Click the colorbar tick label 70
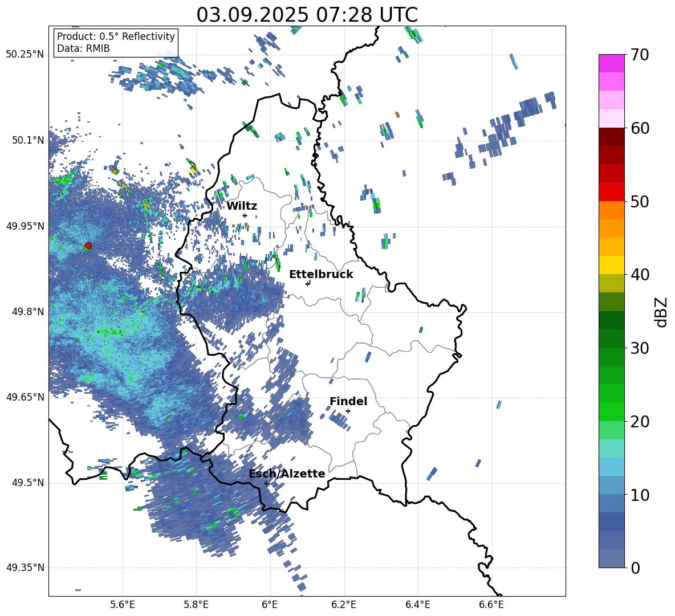 [x=640, y=55]
